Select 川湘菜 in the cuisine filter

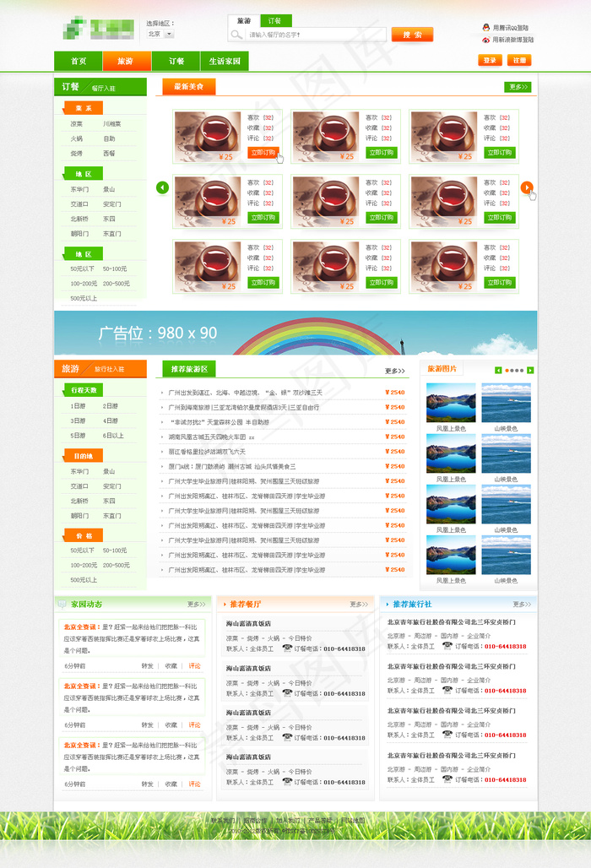coord(112,124)
